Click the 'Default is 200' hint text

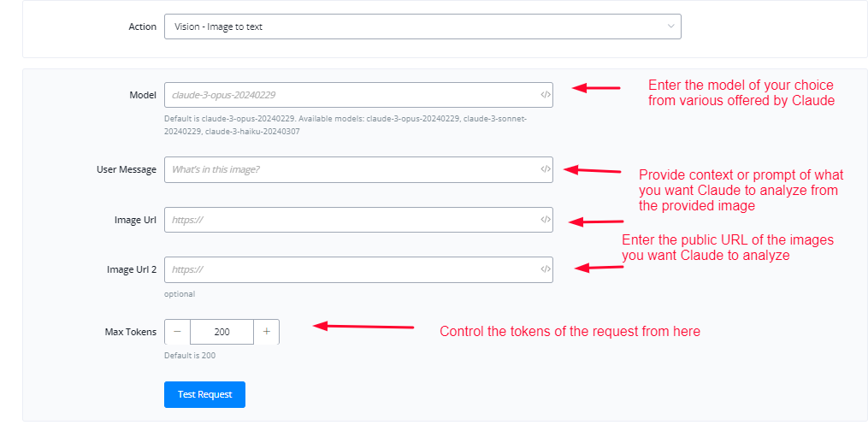click(190, 355)
